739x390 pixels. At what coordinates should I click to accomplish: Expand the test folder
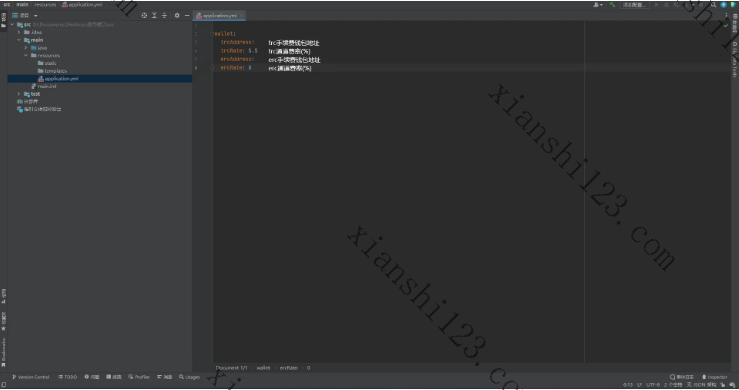(x=19, y=94)
